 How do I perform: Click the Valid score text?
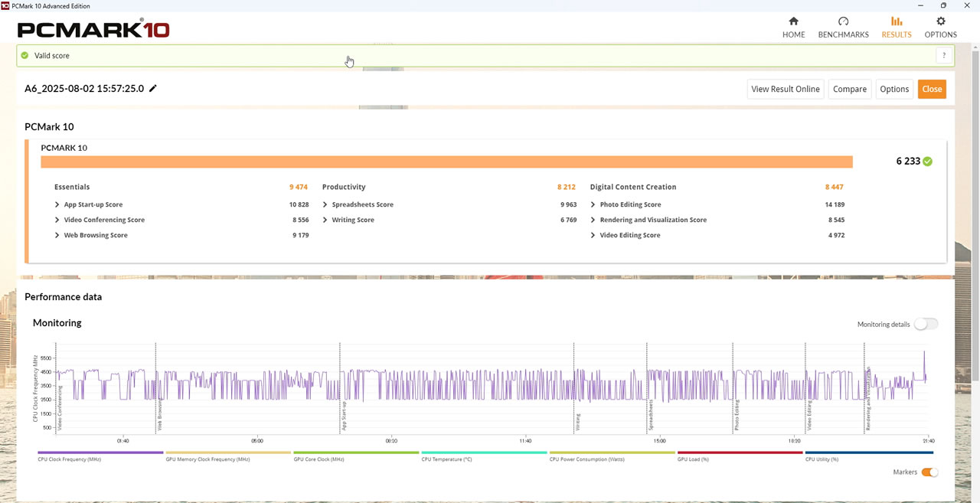[x=52, y=56]
